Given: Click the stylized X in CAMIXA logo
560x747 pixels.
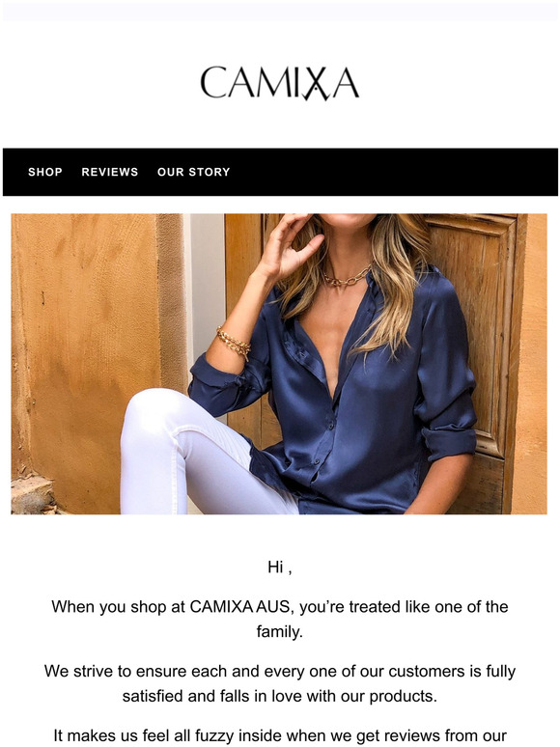Looking at the screenshot, I should pyautogui.click(x=317, y=84).
